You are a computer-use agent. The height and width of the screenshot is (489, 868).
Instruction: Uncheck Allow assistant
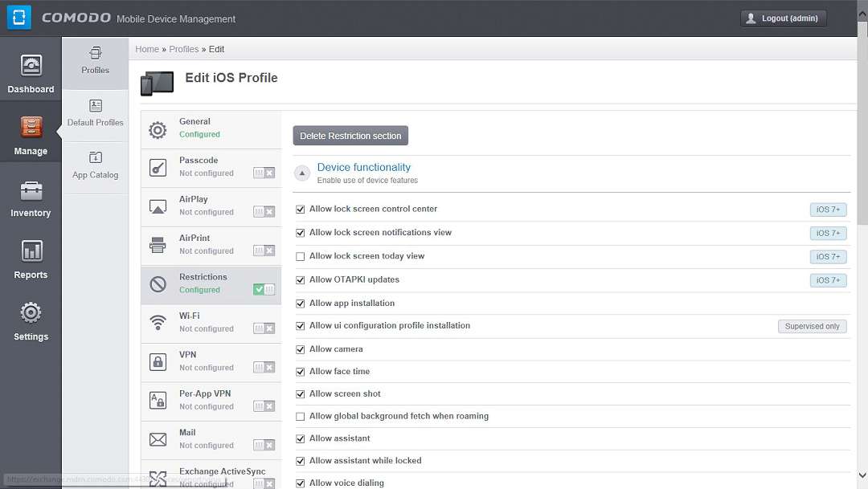[x=300, y=438]
